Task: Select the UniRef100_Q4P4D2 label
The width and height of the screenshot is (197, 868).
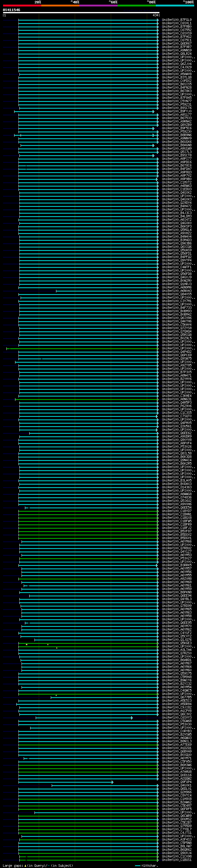Action: tap(176, 352)
